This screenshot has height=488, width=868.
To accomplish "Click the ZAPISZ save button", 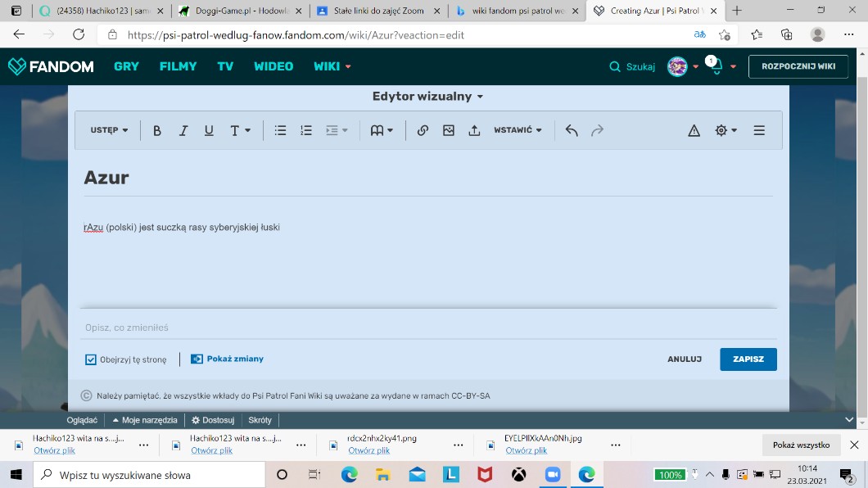I will click(748, 359).
